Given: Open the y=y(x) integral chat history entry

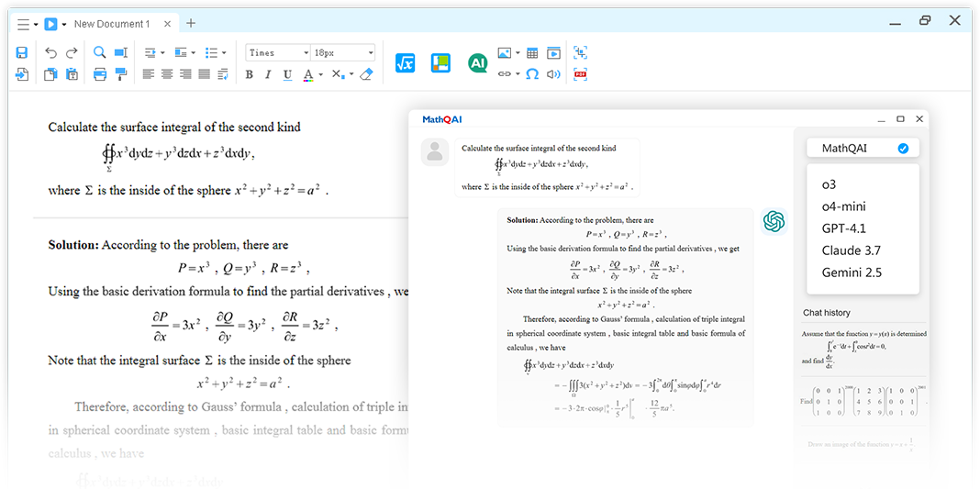Looking at the screenshot, I should [x=864, y=350].
